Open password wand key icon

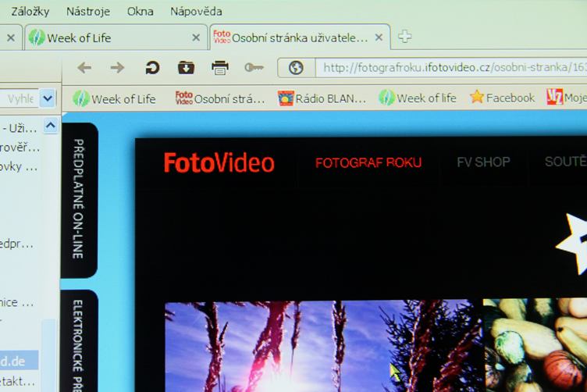254,68
